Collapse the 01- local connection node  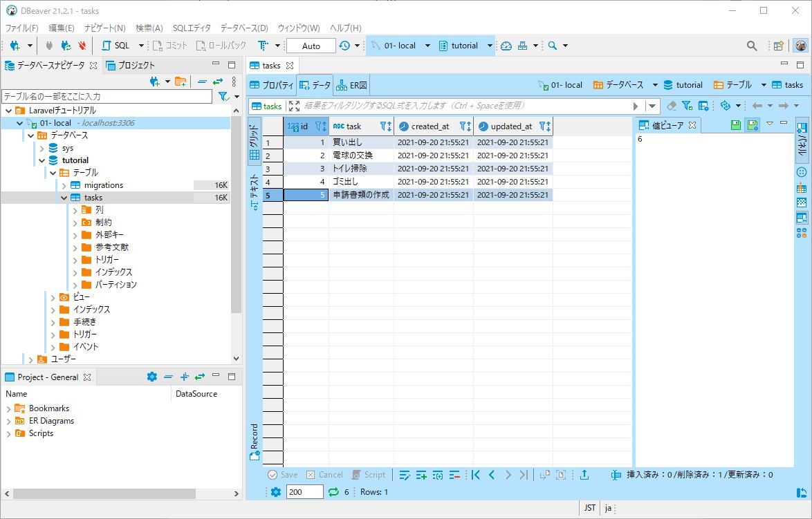tap(19, 123)
